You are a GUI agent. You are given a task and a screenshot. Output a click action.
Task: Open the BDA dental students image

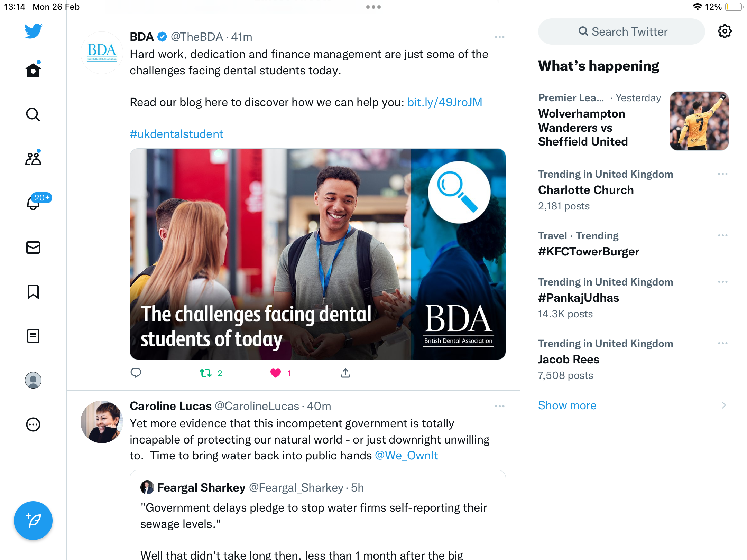[317, 254]
